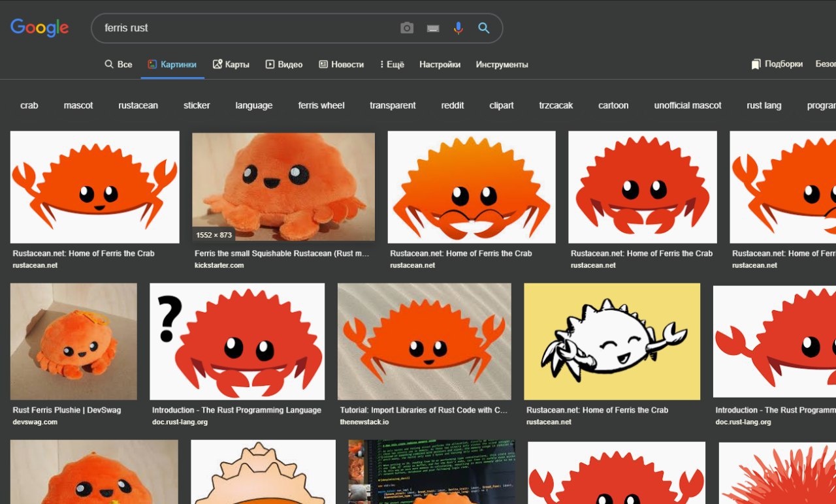Open the Ferris the small Squishable Rustacean link
This screenshot has height=504, width=836.
click(282, 253)
